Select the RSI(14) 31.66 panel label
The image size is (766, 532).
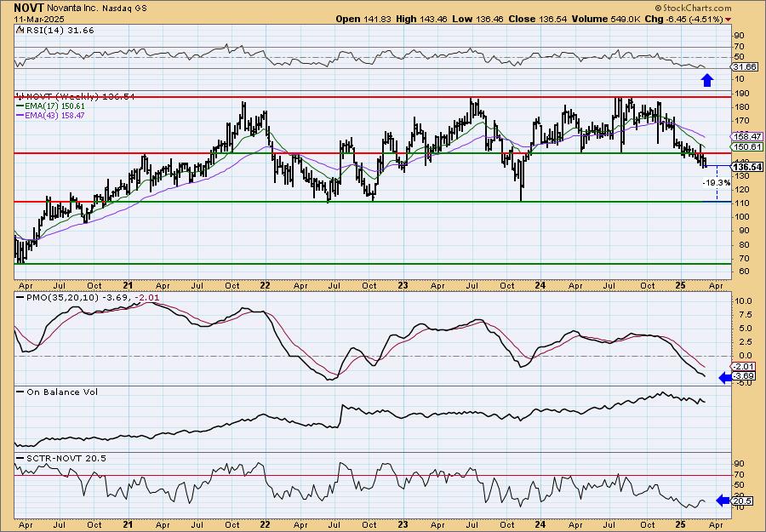click(55, 31)
